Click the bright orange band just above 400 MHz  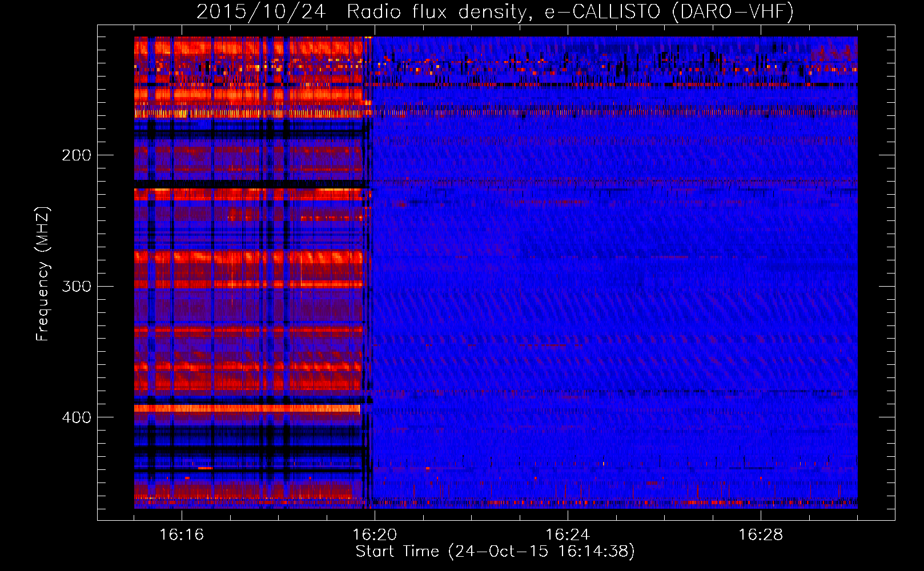tap(247, 408)
